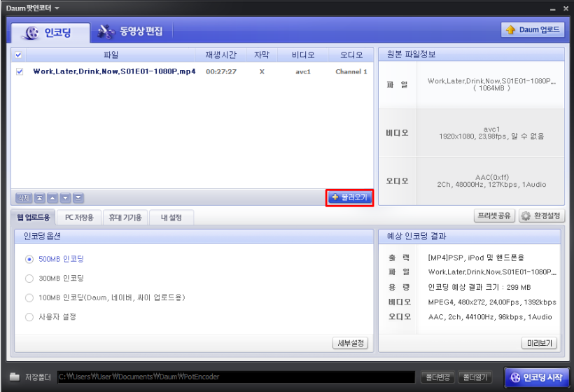The height and width of the screenshot is (392, 574).
Task: Select the PC 저장용 tab
Action: [x=79, y=218]
